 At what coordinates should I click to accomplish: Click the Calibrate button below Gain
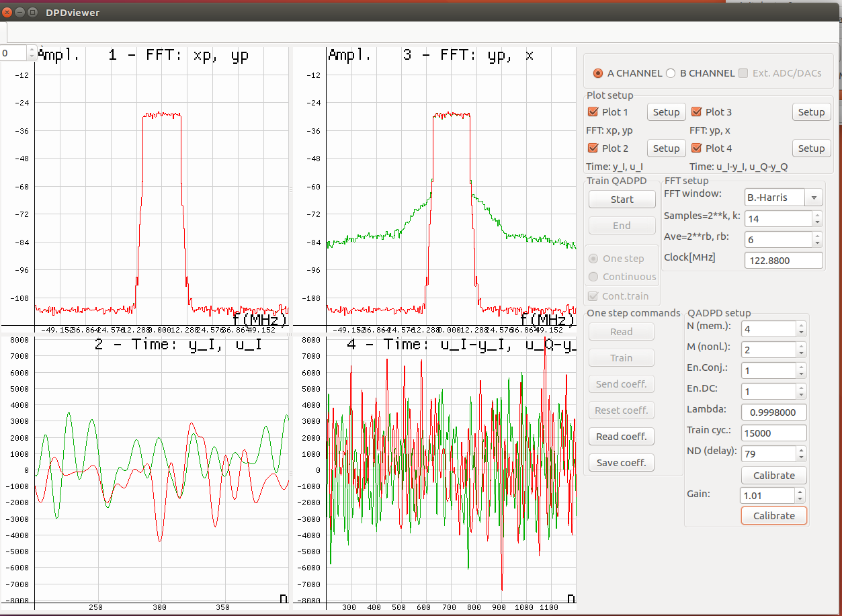coord(773,515)
